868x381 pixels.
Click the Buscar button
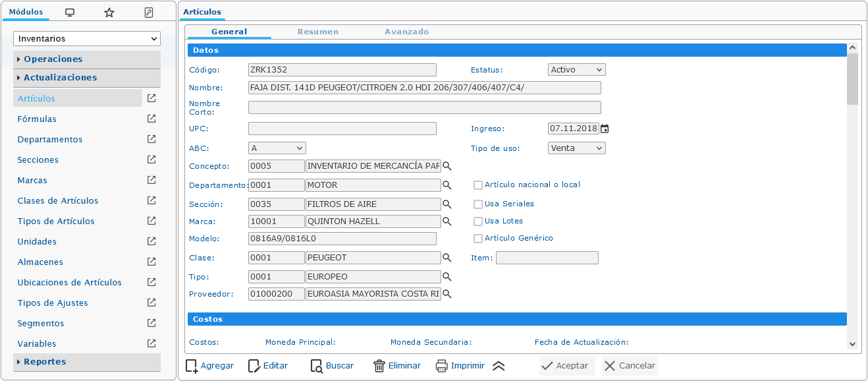[332, 366]
